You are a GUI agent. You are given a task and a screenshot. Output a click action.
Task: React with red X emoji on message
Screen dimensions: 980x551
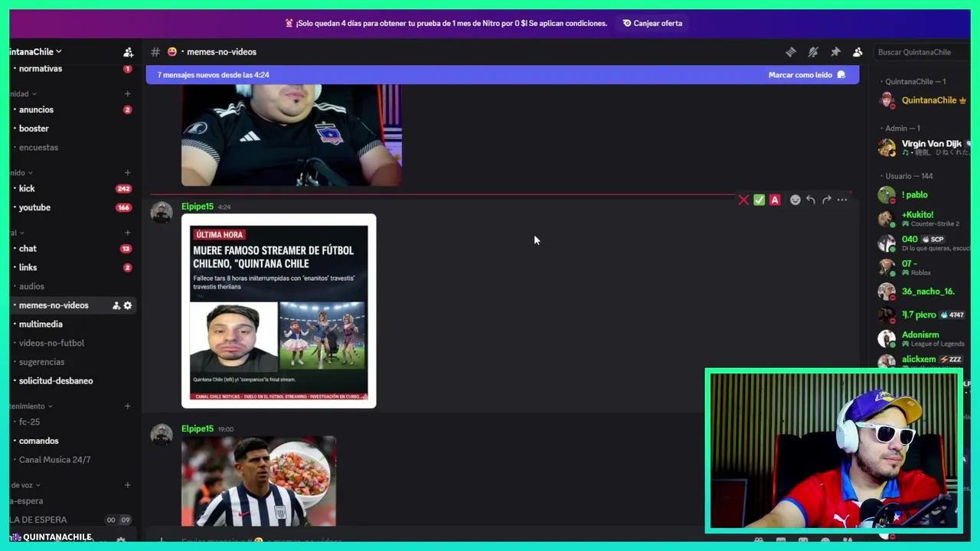(x=743, y=200)
